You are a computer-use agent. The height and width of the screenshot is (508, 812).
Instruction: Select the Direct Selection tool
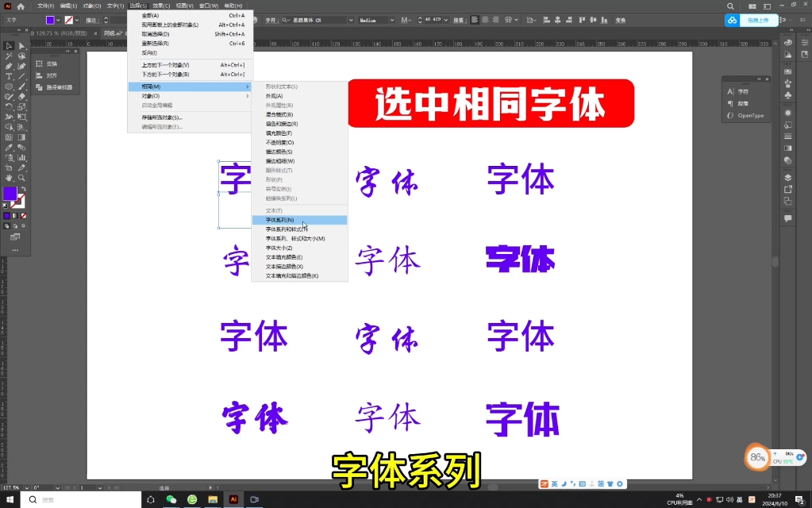pos(21,46)
